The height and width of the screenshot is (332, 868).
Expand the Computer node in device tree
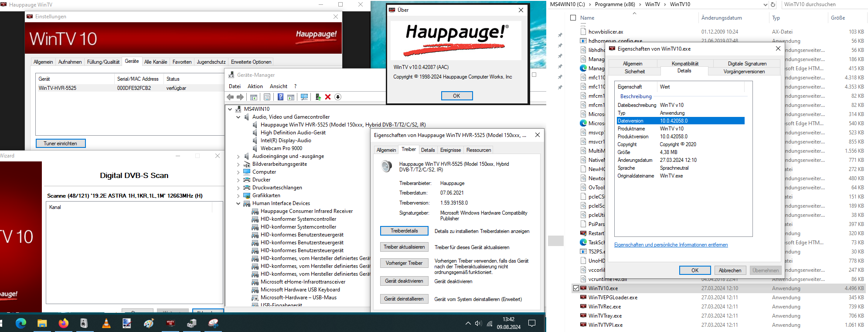coord(238,172)
